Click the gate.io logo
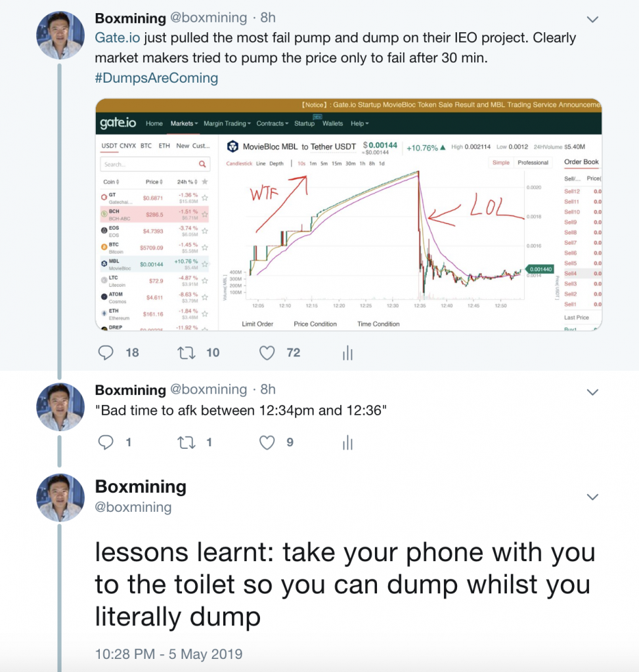Viewport: 639px width, 672px height. pyautogui.click(x=118, y=123)
